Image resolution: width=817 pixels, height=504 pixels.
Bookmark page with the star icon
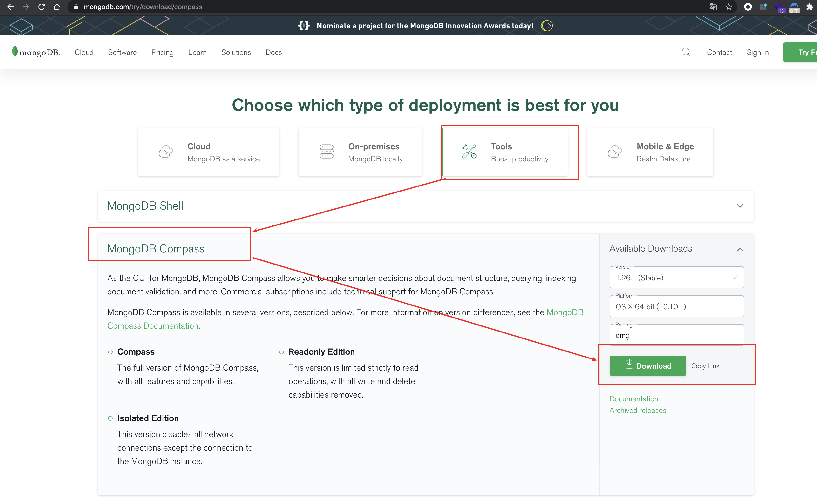pos(728,7)
